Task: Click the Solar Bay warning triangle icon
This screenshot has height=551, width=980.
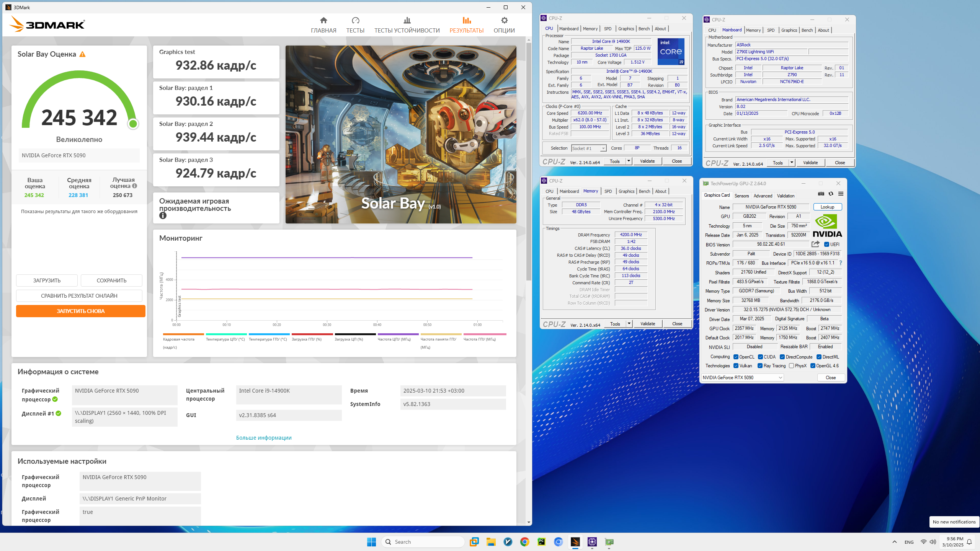Action: coord(82,54)
